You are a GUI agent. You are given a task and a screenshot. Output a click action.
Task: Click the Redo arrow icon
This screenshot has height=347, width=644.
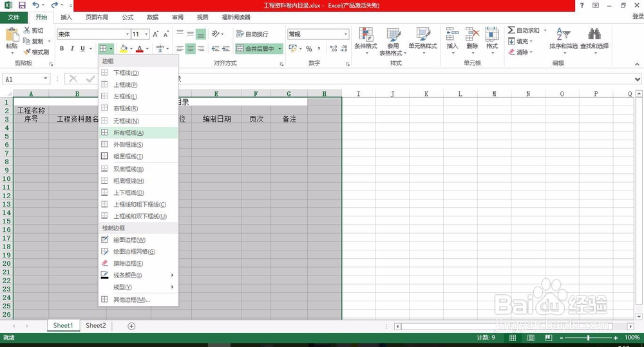[x=54, y=5]
